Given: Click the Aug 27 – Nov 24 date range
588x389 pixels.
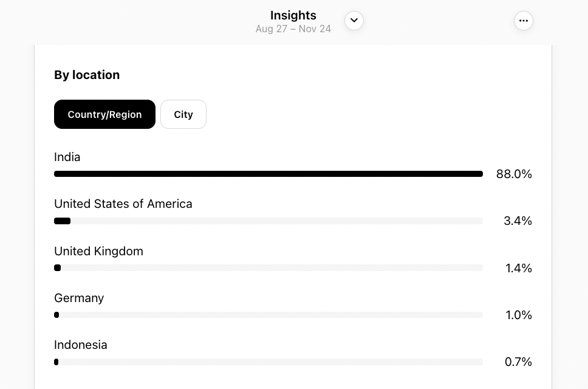Looking at the screenshot, I should (x=293, y=29).
